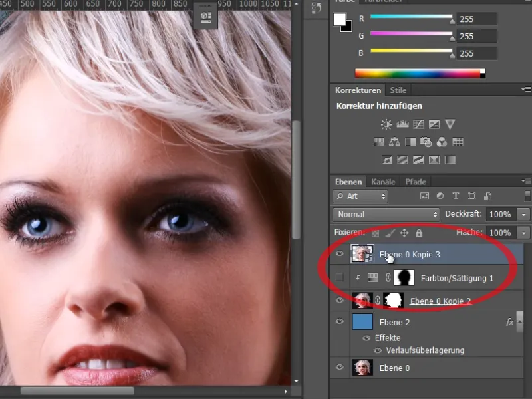Filter layers by smart objects icon

[x=487, y=196]
